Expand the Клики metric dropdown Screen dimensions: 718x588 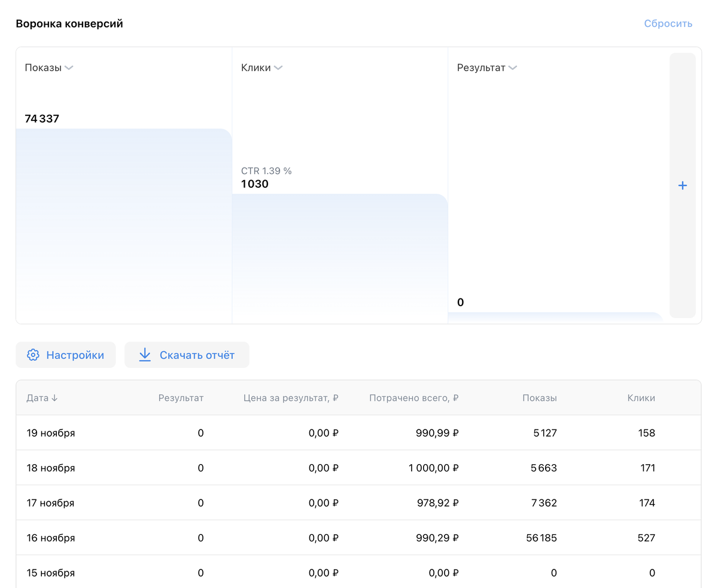278,68
